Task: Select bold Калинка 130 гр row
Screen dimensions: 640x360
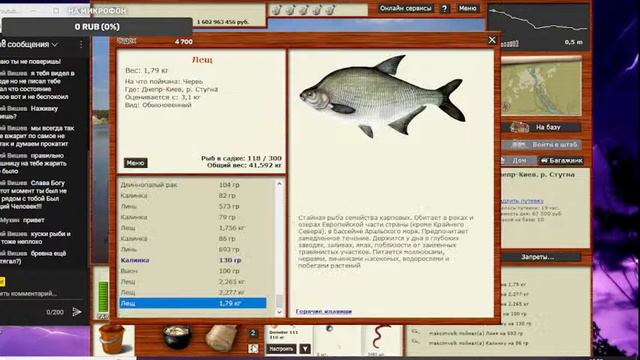Action: tap(193, 260)
